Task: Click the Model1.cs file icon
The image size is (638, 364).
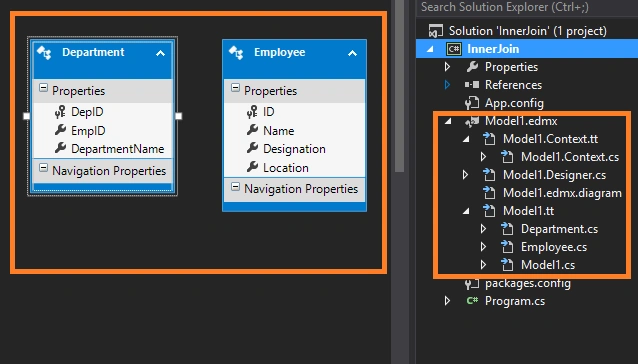Action: pos(507,265)
